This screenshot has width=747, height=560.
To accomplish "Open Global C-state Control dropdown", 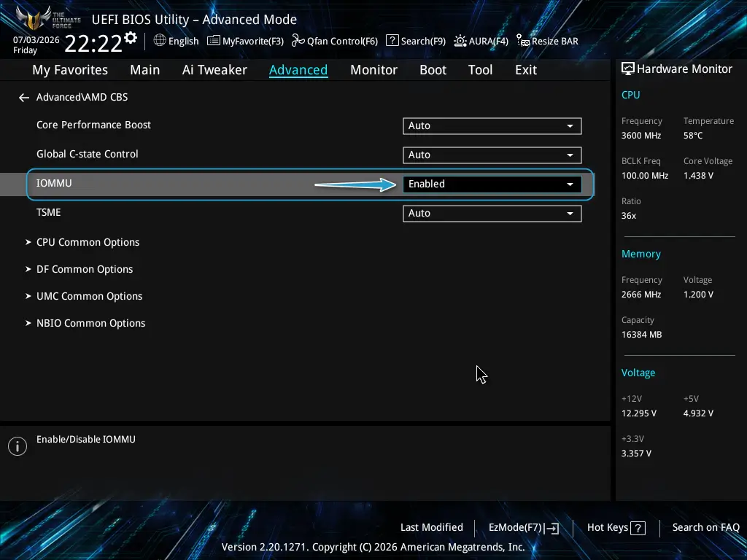I will (492, 155).
